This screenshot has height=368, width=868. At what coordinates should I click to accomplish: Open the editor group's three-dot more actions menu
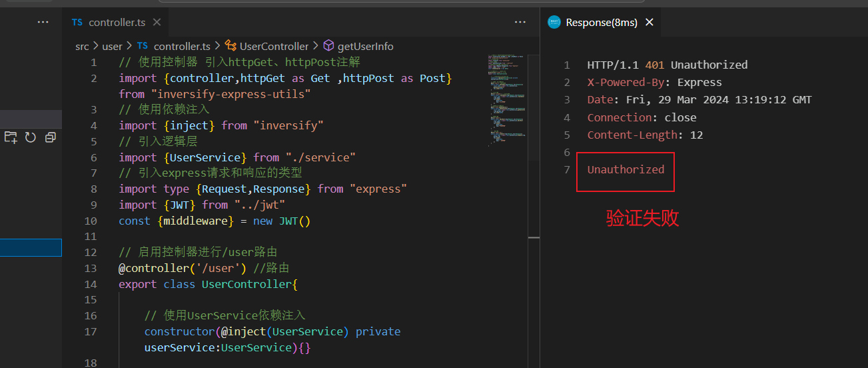[x=520, y=22]
